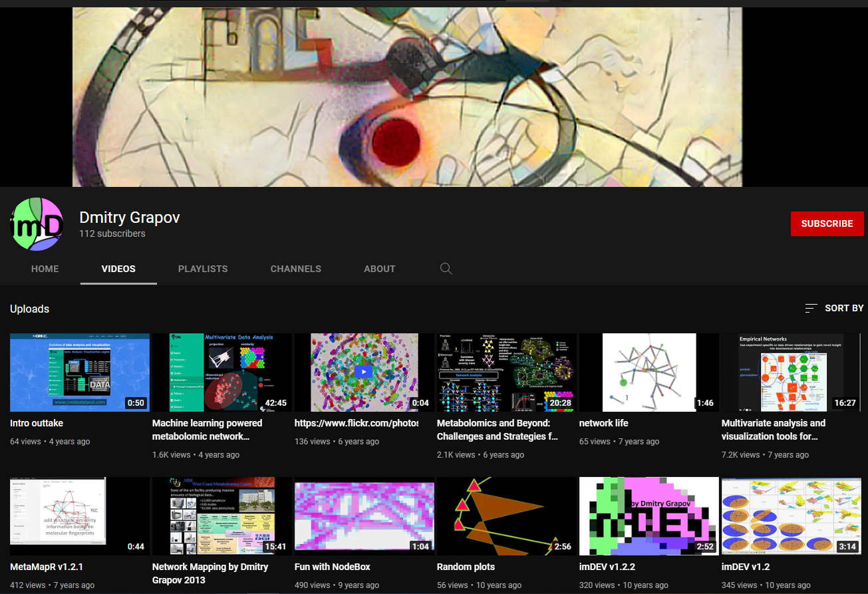
Task: Open the network life video thumbnail
Action: pos(649,372)
